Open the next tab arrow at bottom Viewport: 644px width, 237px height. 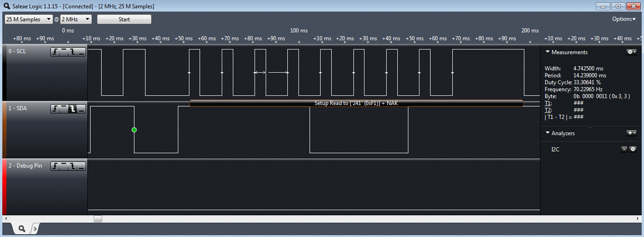35,229
